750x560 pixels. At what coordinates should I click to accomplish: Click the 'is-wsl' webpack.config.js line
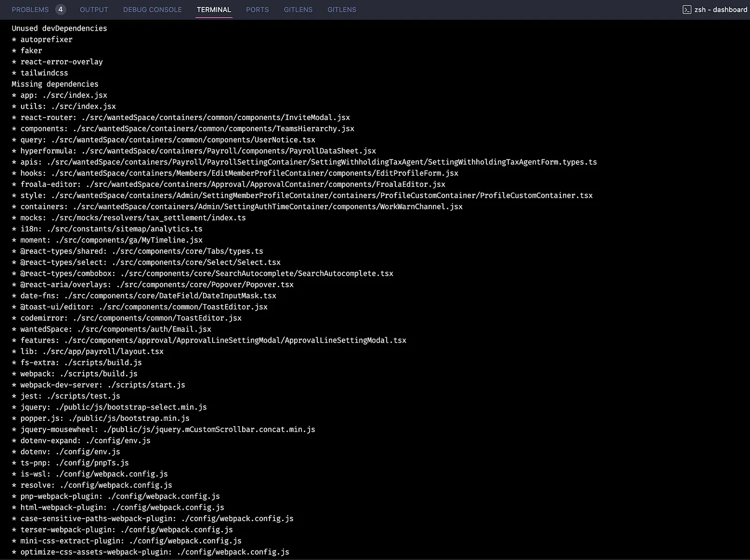[90, 474]
